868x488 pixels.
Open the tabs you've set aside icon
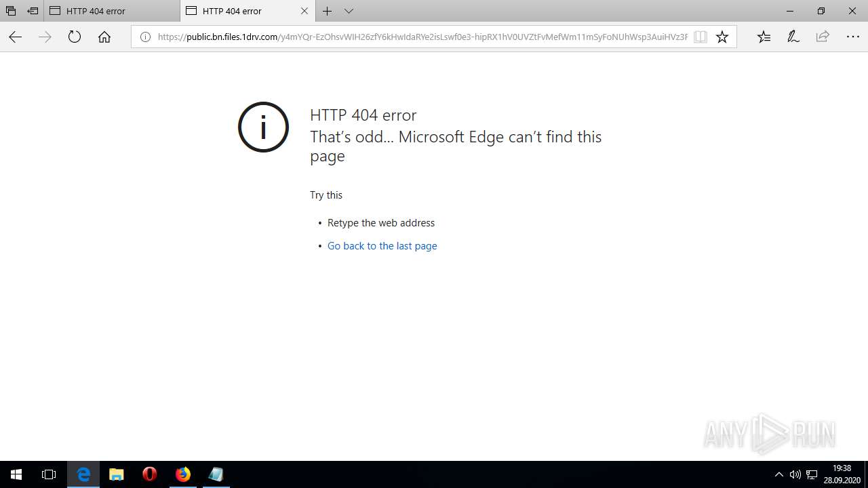tap(11, 11)
